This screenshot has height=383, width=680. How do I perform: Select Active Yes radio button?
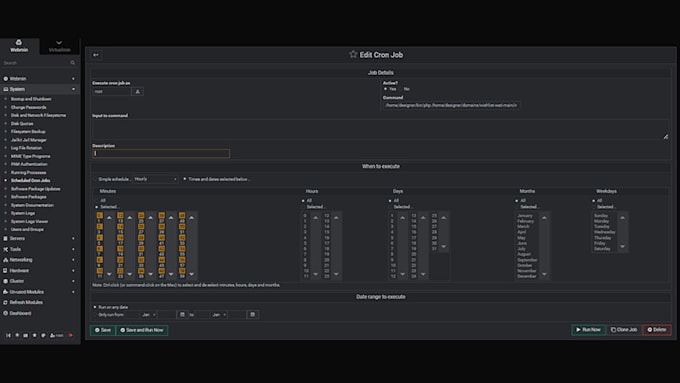pyautogui.click(x=385, y=89)
